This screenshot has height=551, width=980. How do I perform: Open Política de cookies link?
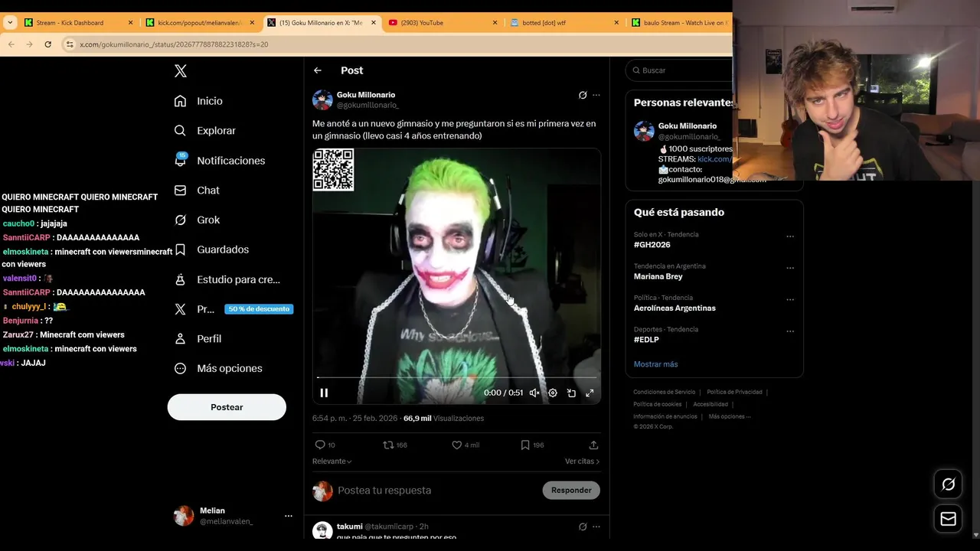657,404
